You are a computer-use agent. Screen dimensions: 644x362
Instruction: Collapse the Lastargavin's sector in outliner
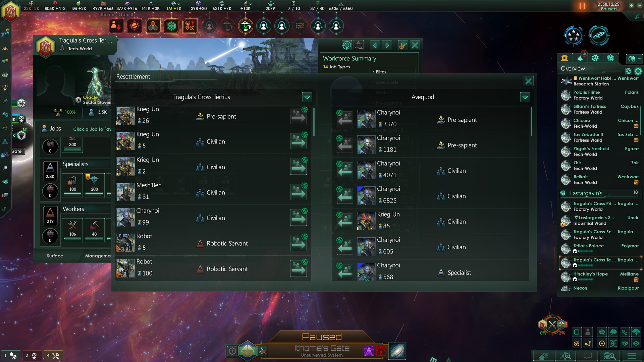[563, 193]
